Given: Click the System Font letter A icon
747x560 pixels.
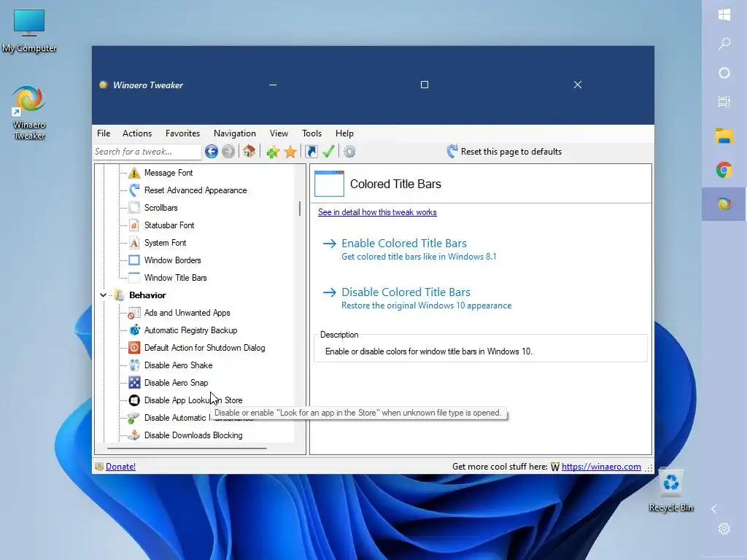Looking at the screenshot, I should click(134, 243).
